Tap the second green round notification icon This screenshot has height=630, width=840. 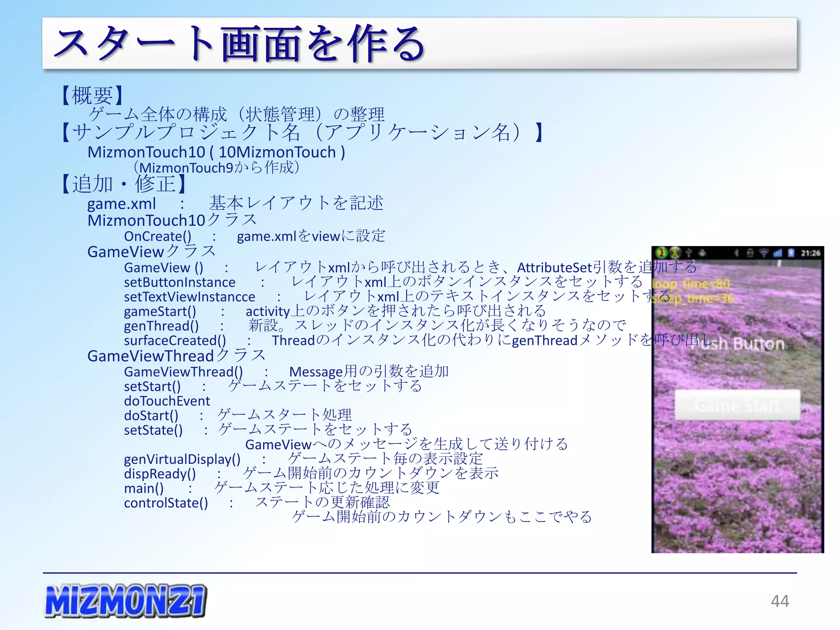(x=675, y=253)
